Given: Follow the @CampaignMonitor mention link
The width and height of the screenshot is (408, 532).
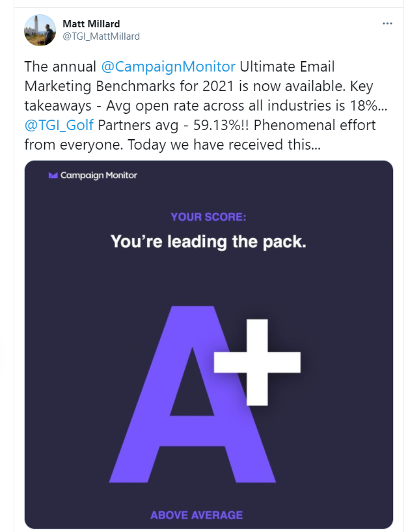Looking at the screenshot, I should [x=168, y=66].
